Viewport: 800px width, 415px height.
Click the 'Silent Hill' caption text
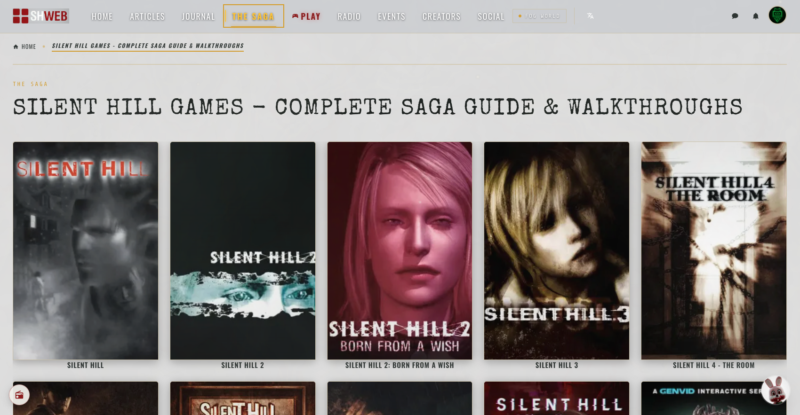tap(85, 365)
